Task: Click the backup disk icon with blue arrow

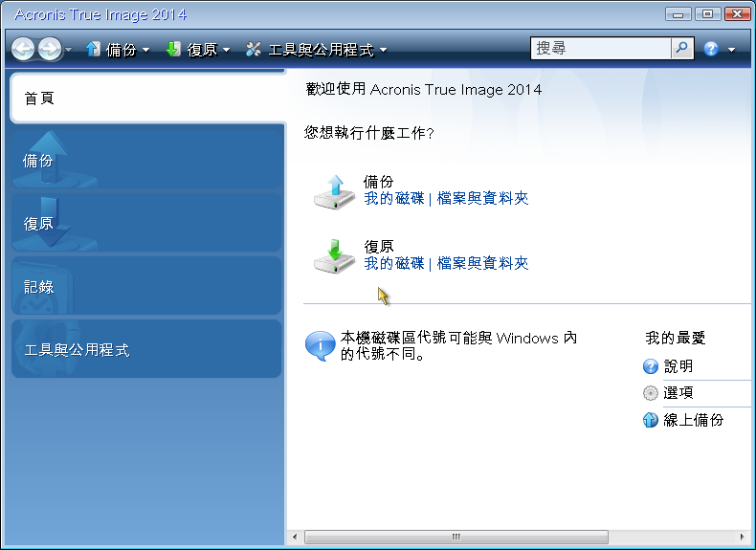Action: [x=334, y=192]
